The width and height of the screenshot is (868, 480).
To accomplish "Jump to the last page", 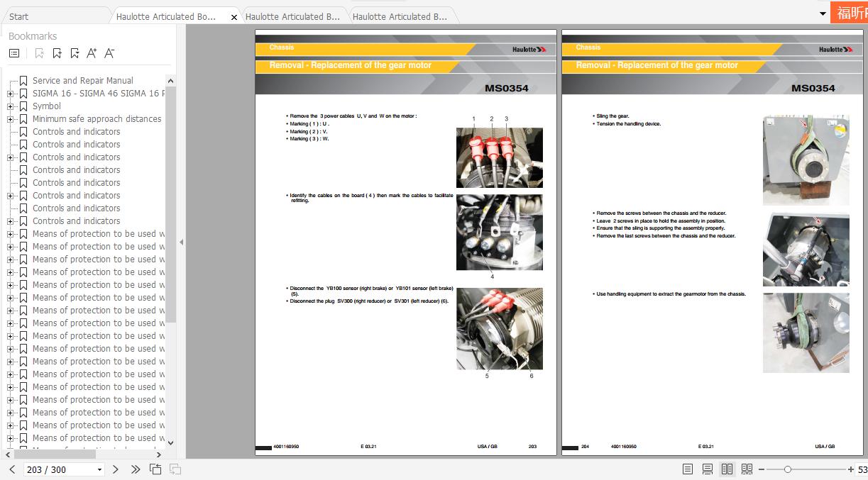I will (136, 469).
